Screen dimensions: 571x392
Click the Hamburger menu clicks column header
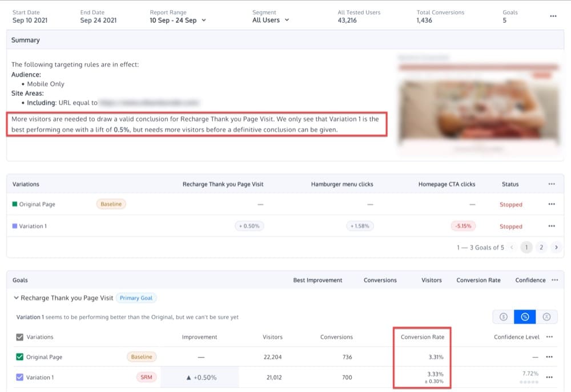[x=342, y=184]
